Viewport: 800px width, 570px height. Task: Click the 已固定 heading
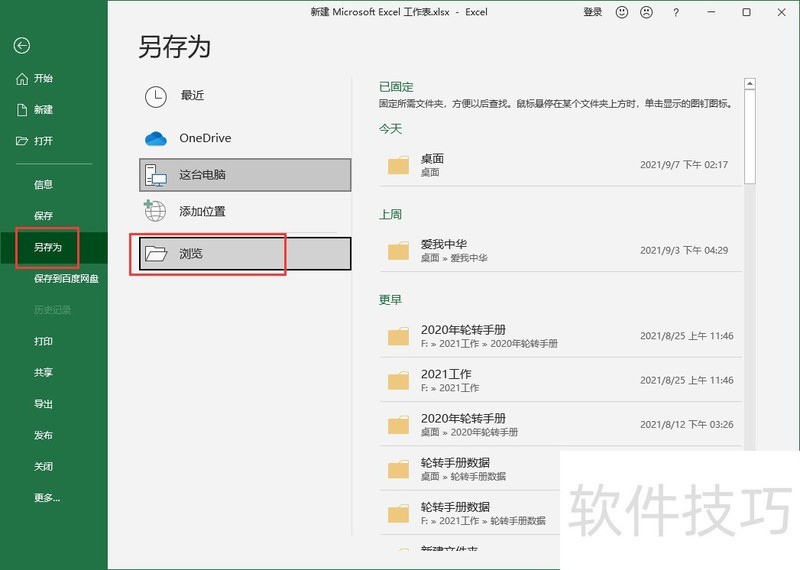(396, 87)
